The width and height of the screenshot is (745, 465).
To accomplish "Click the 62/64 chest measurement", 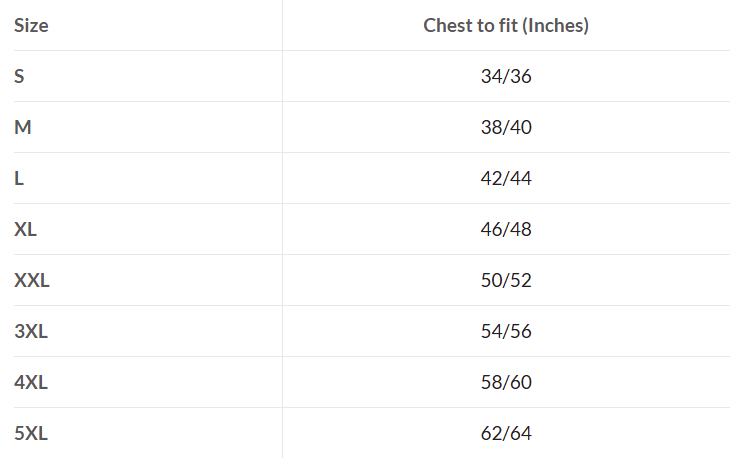I will tap(506, 433).
